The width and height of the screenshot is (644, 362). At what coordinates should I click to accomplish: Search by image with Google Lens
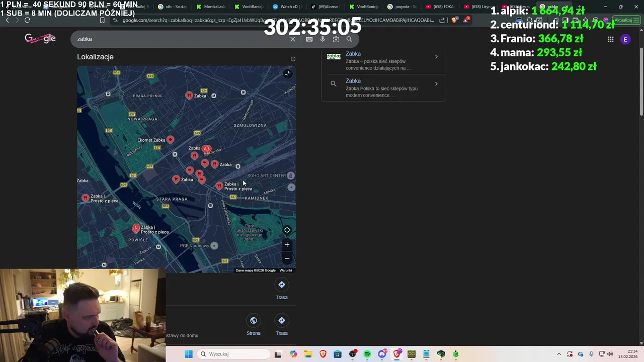coord(336,39)
